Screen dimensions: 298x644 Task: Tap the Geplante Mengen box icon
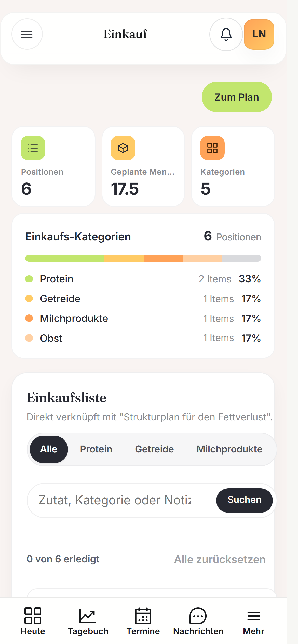click(x=123, y=148)
